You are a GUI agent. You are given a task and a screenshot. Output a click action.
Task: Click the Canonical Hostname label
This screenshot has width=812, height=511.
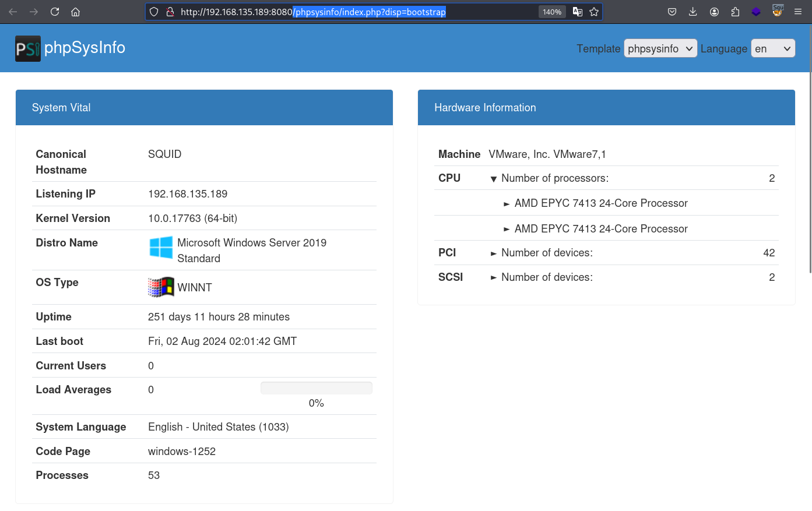click(x=61, y=162)
